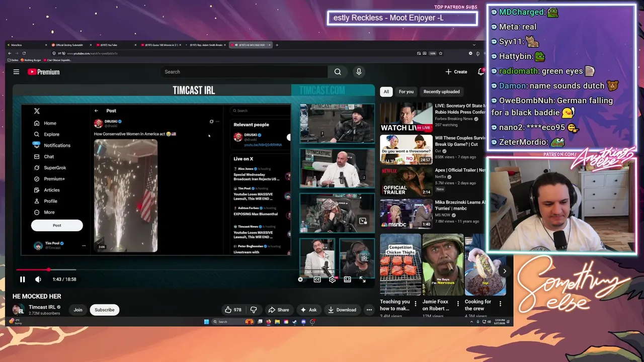Image resolution: width=644 pixels, height=362 pixels.
Task: Open a new browser tab
Action: [x=277, y=45]
